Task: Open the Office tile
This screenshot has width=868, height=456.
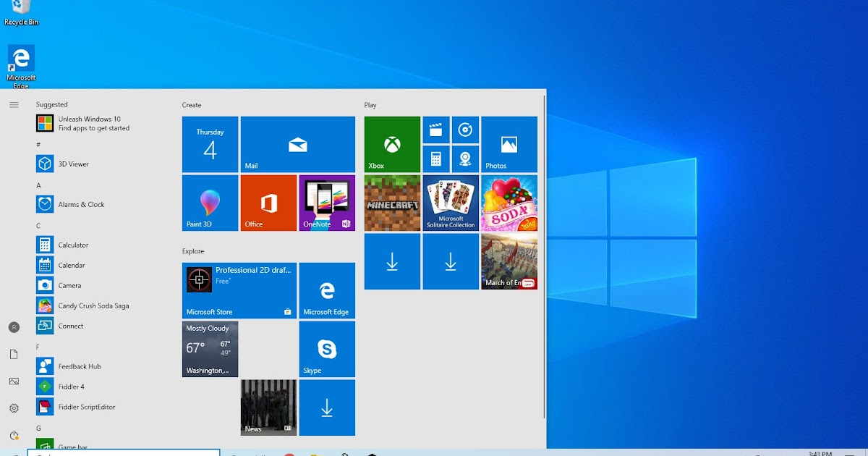Action: pos(268,203)
